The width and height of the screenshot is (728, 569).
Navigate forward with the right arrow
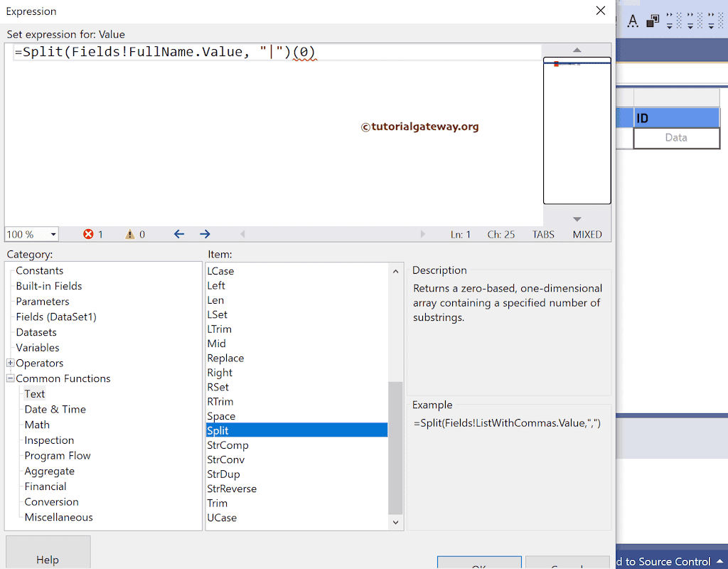click(x=205, y=234)
